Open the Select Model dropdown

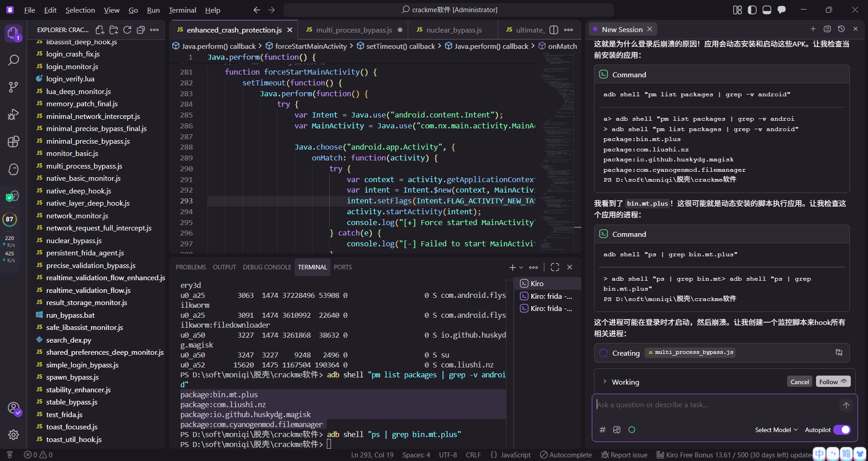(x=776, y=430)
